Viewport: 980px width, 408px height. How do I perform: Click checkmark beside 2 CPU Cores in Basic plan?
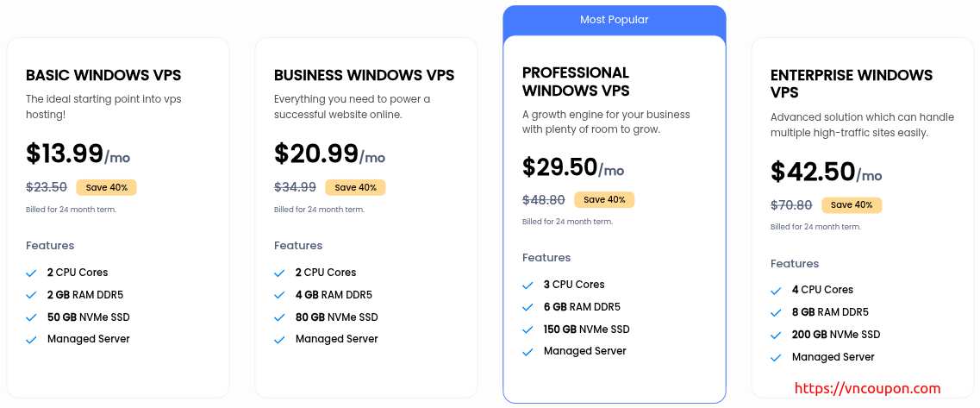(x=31, y=273)
